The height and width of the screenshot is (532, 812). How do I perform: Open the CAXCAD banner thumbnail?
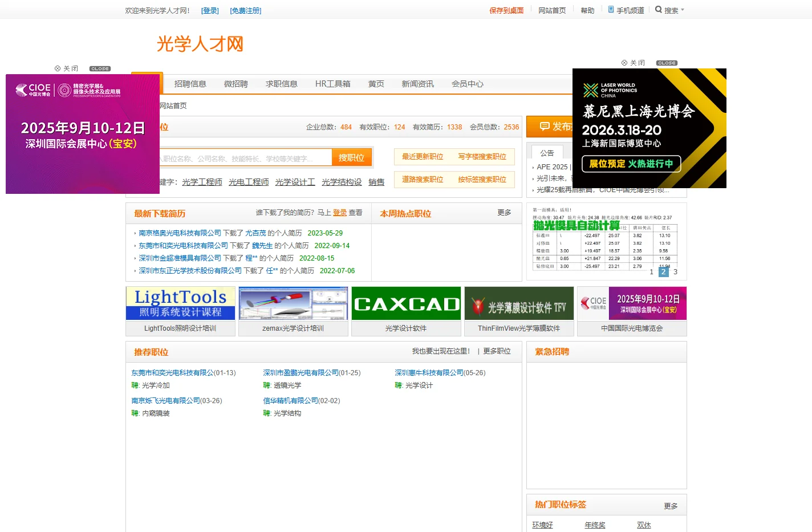(x=406, y=303)
